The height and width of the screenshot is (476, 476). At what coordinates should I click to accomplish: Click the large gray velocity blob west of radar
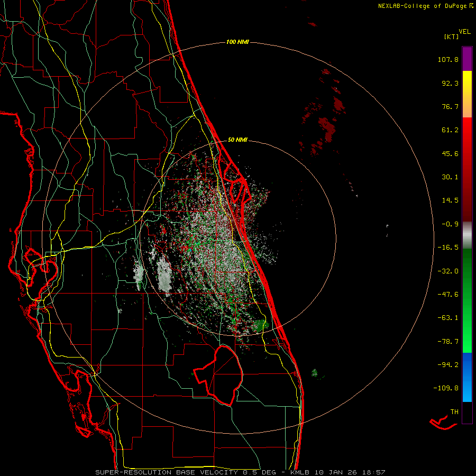pyautogui.click(x=164, y=275)
